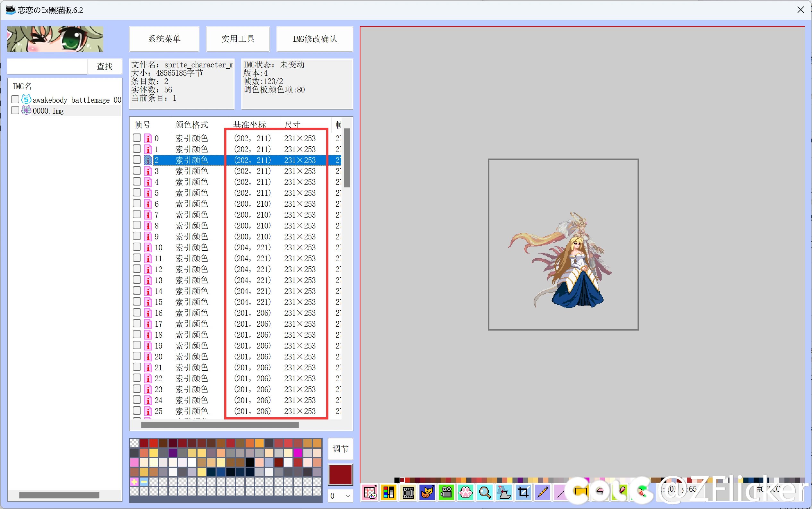Image resolution: width=812 pixels, height=509 pixels.
Task: Close the 恋恋のEx黑猫版 window
Action: pyautogui.click(x=800, y=10)
